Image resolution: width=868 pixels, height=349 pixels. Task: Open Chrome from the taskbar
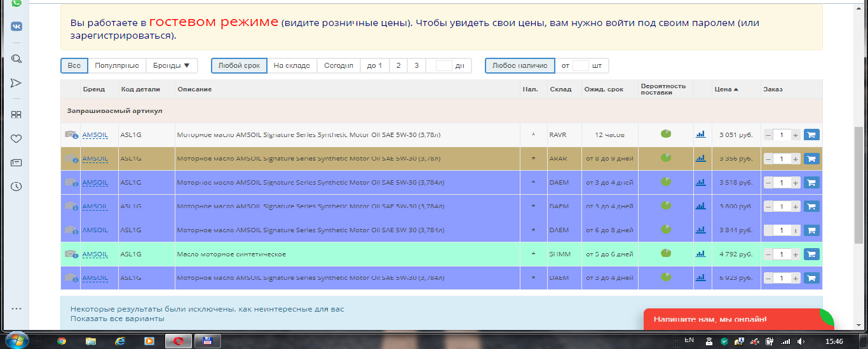[x=62, y=341]
